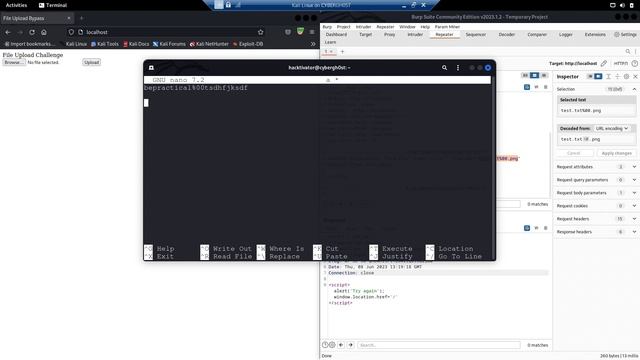Go to Firefox home page icon

pyautogui.click(x=44, y=32)
